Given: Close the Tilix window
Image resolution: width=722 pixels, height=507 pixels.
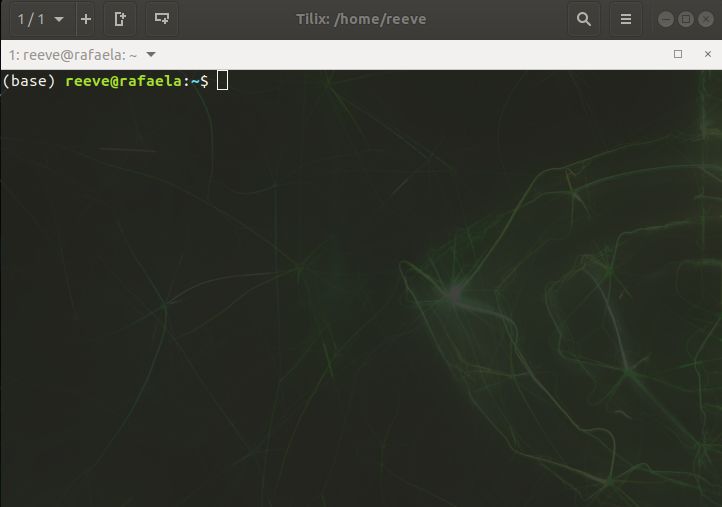Looking at the screenshot, I should pos(704,19).
